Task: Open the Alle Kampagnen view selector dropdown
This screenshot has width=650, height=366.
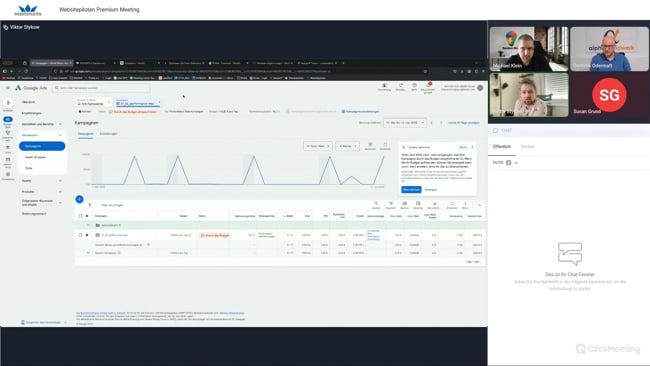Action: 94,102
